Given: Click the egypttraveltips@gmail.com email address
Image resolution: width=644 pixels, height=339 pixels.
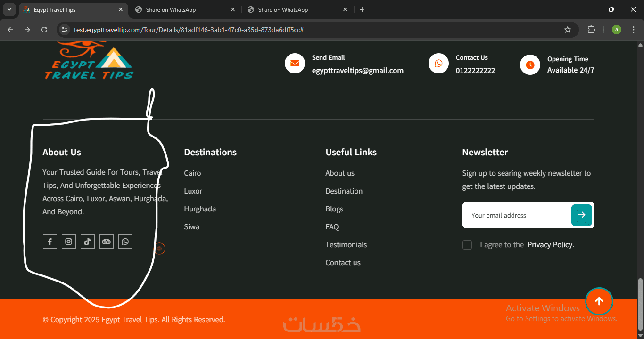Looking at the screenshot, I should pyautogui.click(x=358, y=71).
